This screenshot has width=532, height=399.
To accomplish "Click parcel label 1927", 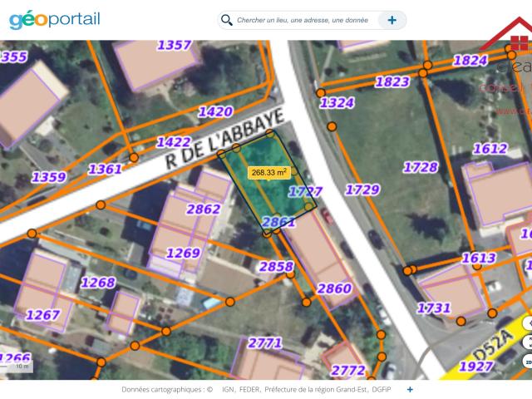I will tap(476, 367).
